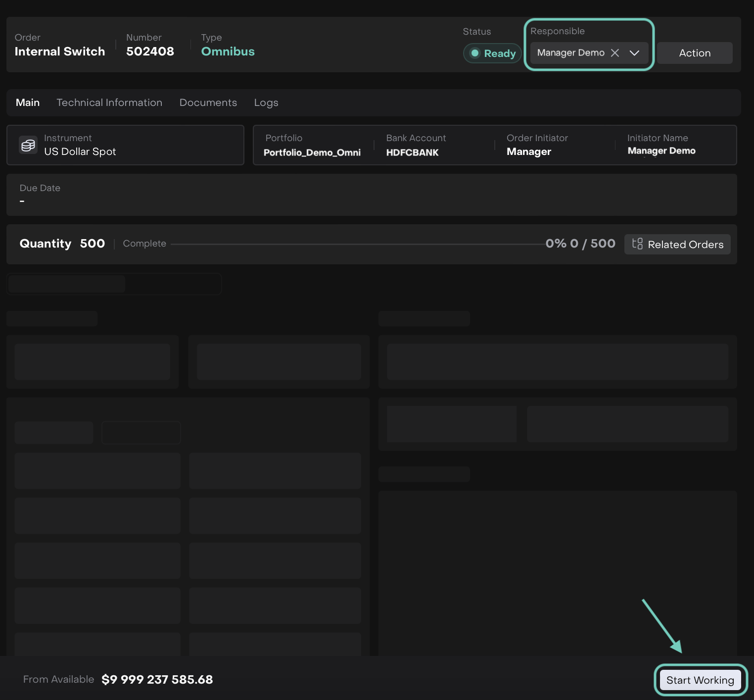Click the HDFCBANK bank account
The image size is (754, 700).
point(412,152)
